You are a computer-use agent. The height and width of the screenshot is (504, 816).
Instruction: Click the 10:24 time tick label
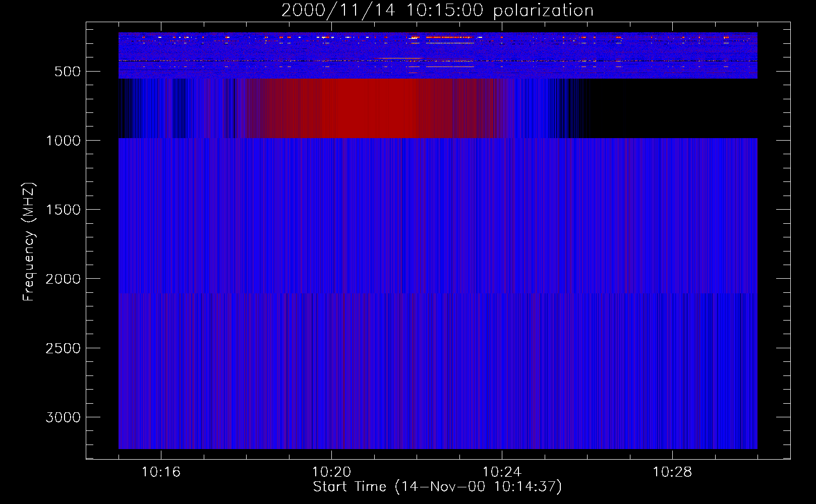pyautogui.click(x=502, y=472)
